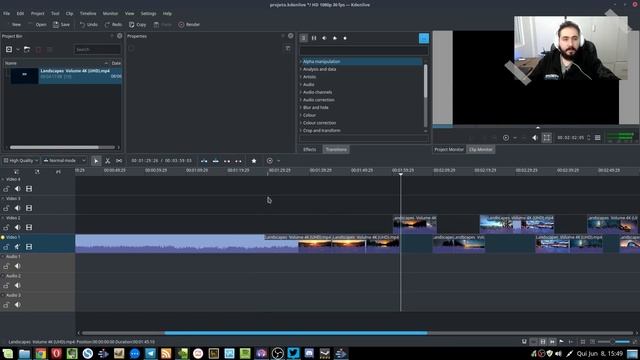Open the Timeline menu
This screenshot has width=640, height=360.
pyautogui.click(x=88, y=13)
